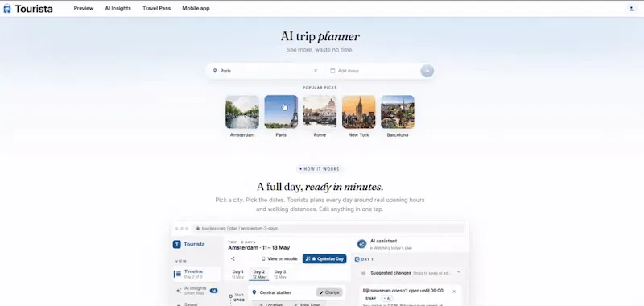Pick the Rome thumbnail

click(x=320, y=112)
